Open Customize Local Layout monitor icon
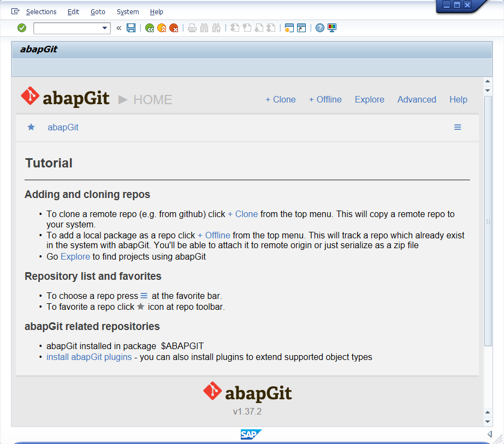 pyautogui.click(x=332, y=28)
